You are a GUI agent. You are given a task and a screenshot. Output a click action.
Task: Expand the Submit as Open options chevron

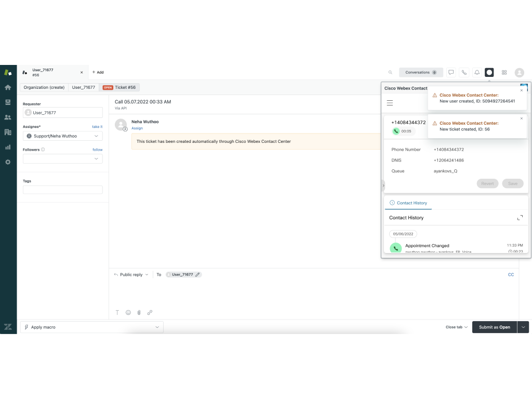(524, 327)
